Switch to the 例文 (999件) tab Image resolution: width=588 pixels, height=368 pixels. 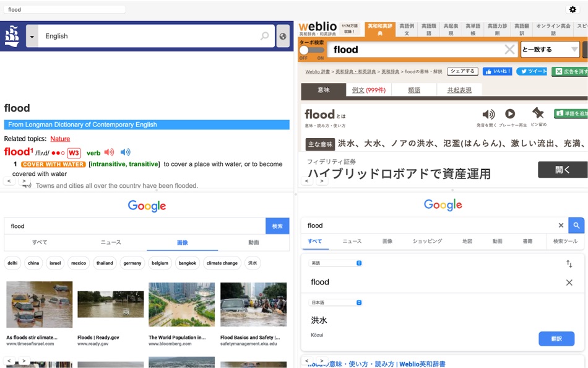[x=369, y=90]
